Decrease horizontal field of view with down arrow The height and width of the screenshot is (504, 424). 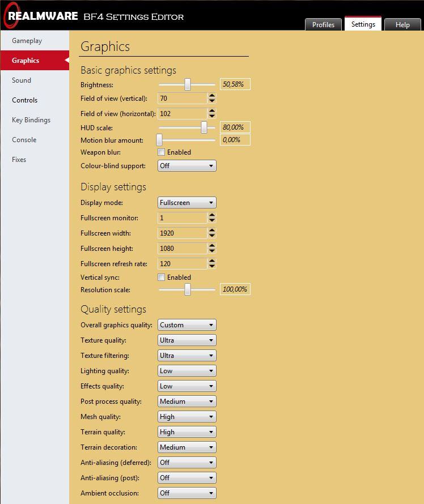211,116
